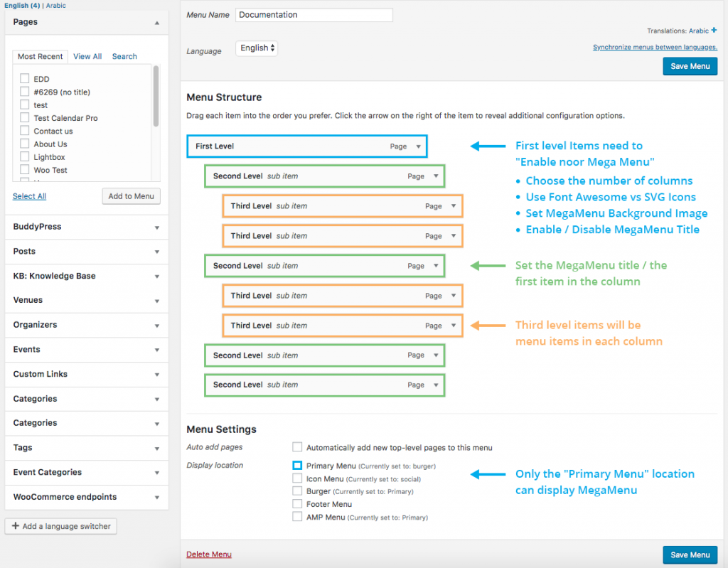728x568 pixels.
Task: Tick Automatically add new top-level pages
Action: [297, 446]
